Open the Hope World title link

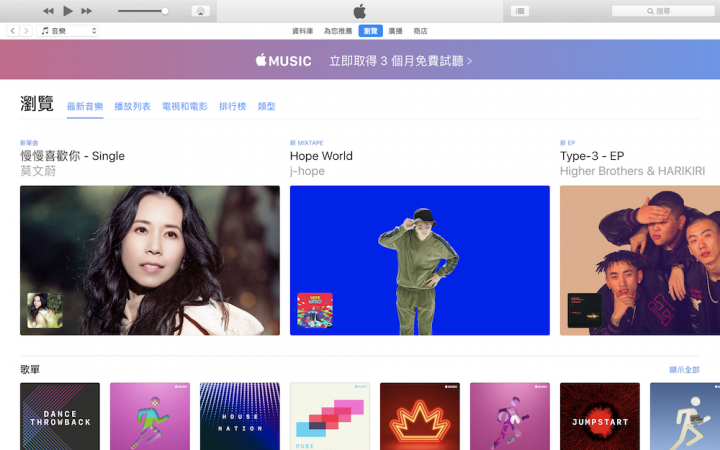point(321,156)
